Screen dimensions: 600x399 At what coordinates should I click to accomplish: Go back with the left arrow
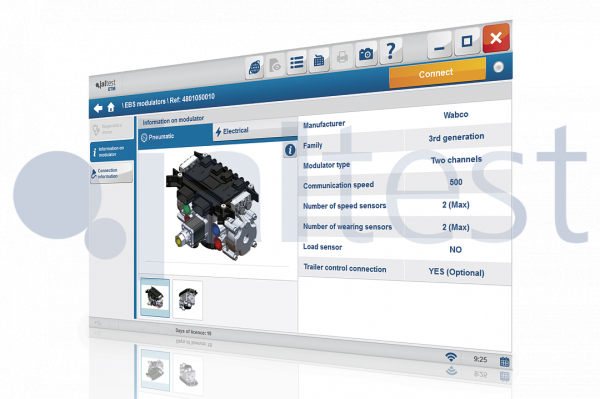tap(98, 108)
